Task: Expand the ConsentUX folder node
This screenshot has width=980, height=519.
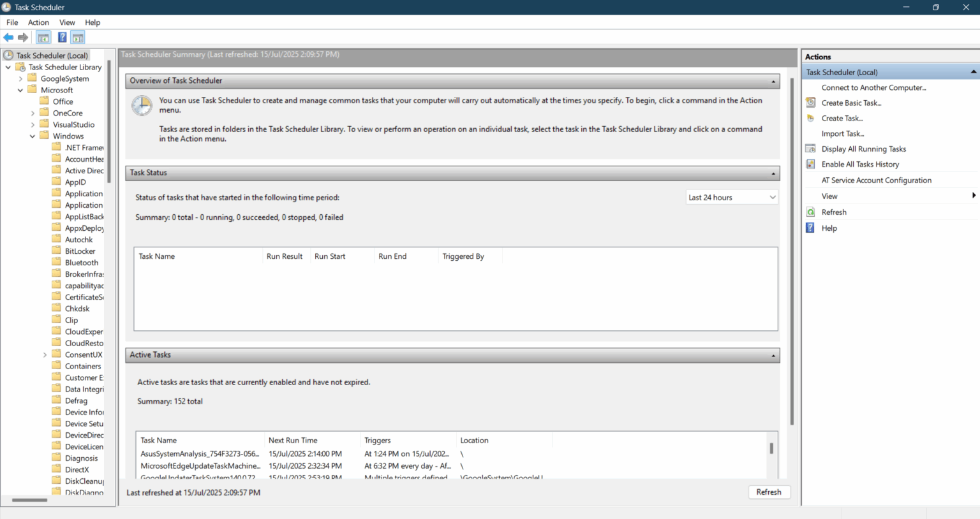Action: tap(45, 355)
